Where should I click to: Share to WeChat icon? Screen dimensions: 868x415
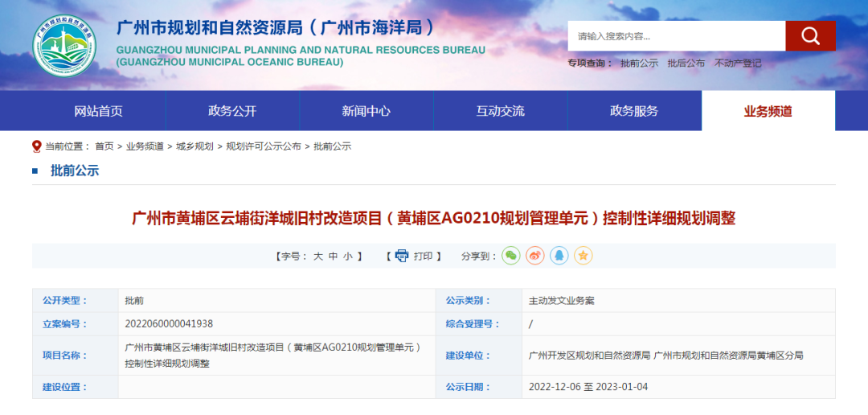pos(511,256)
